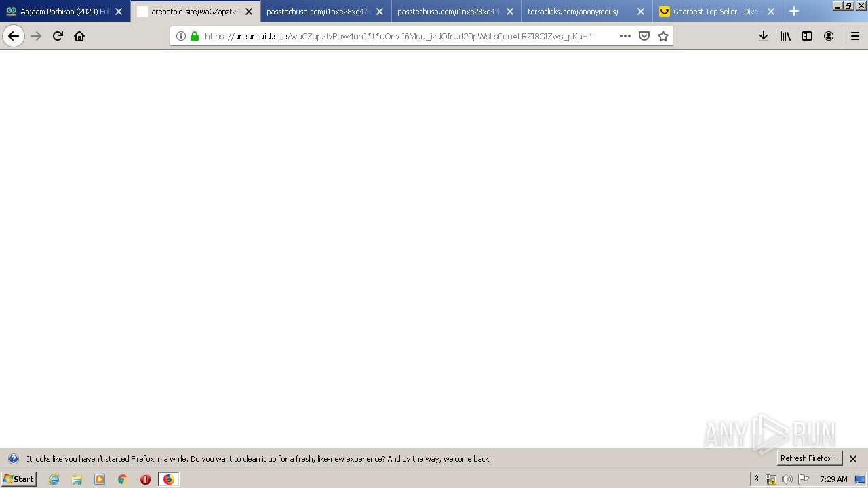Image resolution: width=868 pixels, height=488 pixels.
Task: Open the Firefox hamburger menu
Action: [x=855, y=36]
